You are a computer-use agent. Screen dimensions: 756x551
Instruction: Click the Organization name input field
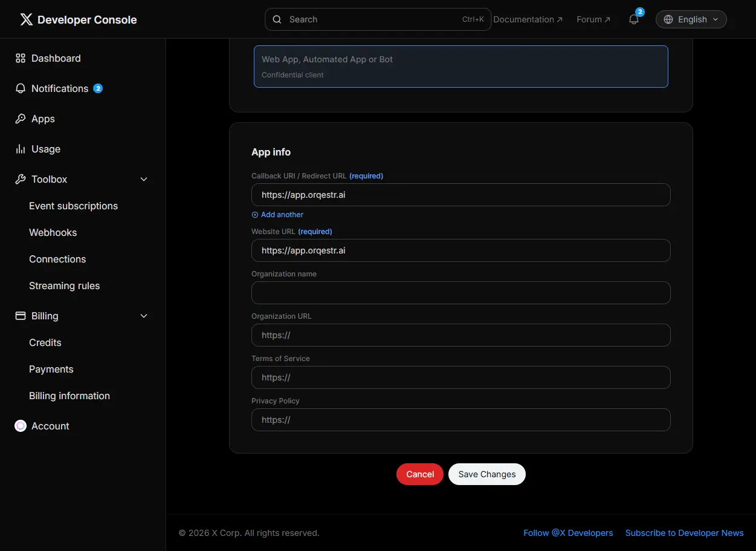point(461,293)
